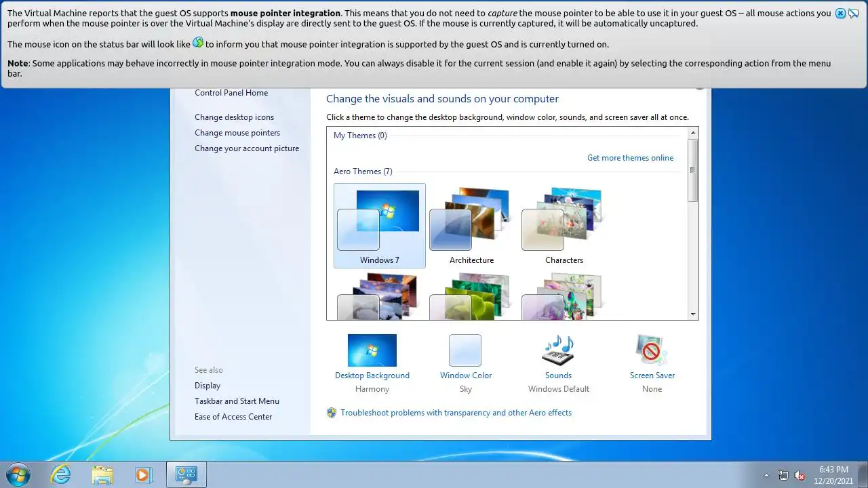
Task: Open the Window Color swatch icon
Action: click(465, 350)
